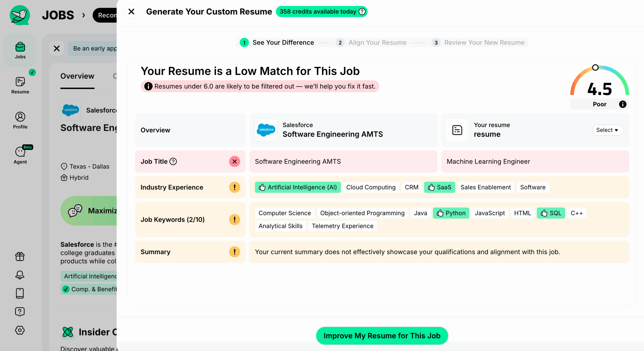The image size is (644, 351).
Task: Launch the Beta Agent sidebar icon
Action: [x=20, y=155]
